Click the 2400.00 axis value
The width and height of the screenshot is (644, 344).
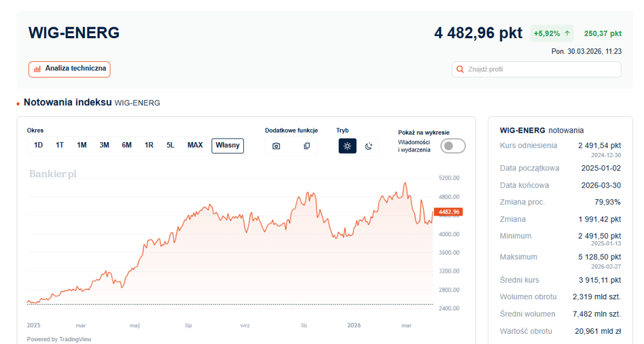(x=449, y=309)
